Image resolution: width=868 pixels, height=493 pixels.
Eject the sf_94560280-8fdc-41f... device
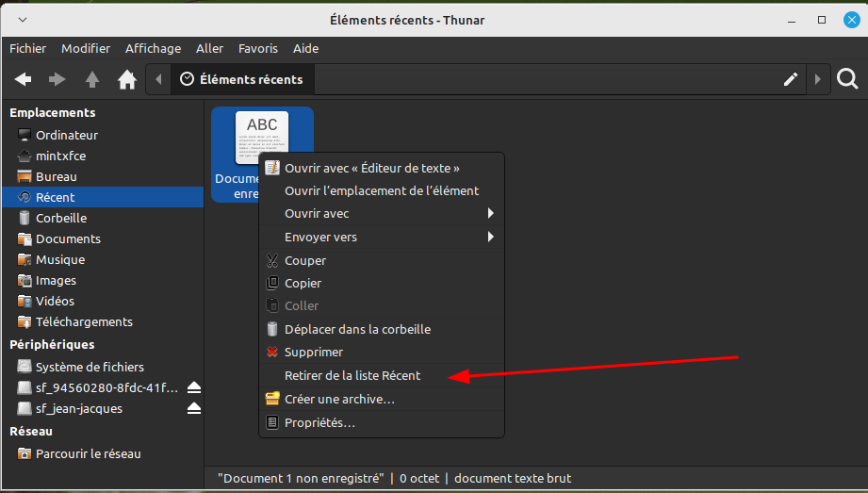point(194,387)
